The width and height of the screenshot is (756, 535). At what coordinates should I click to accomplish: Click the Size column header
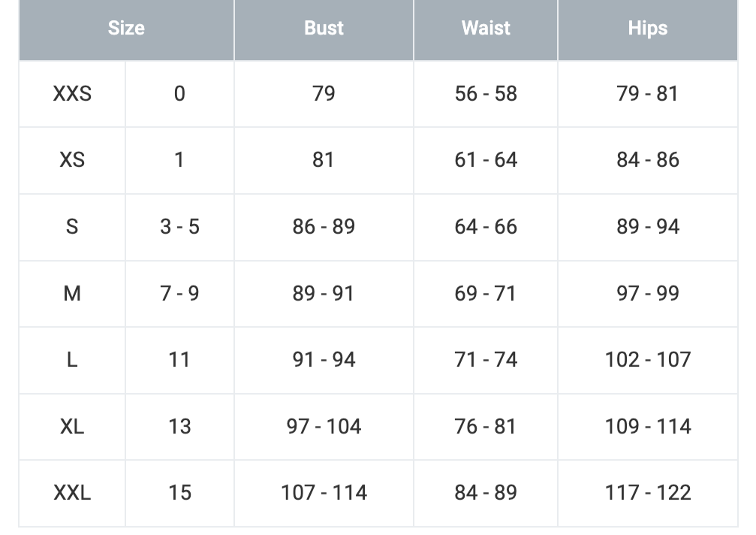click(x=126, y=29)
